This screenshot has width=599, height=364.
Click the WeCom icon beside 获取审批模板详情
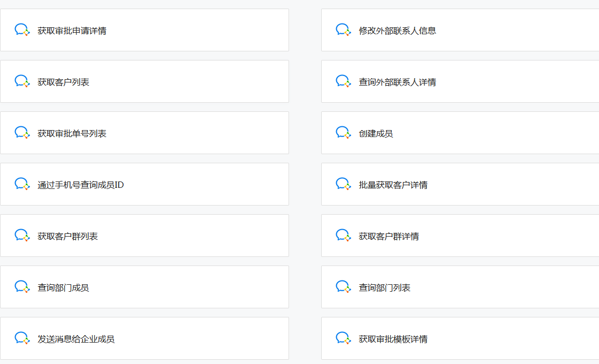[344, 338]
